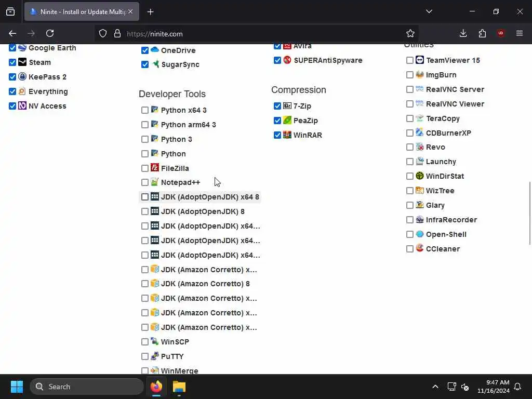Screen dimensions: 532x399
Task: Open uBlock Origin extension icon
Action: [x=501, y=33]
